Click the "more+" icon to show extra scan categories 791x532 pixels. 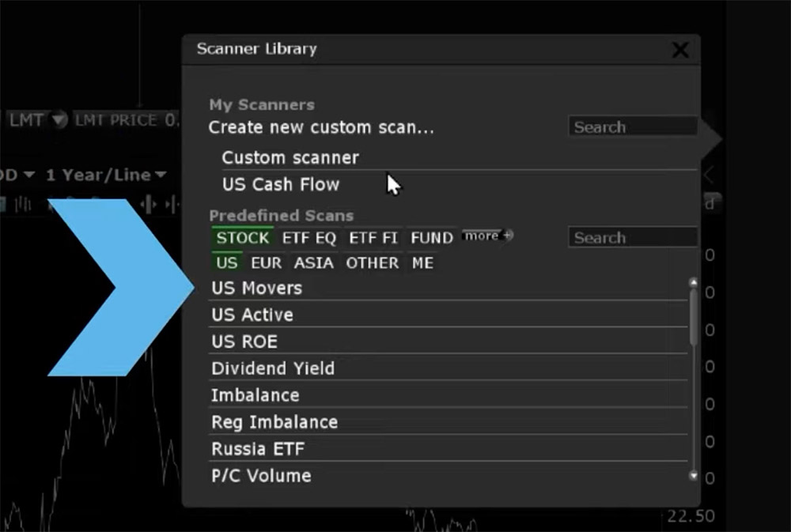tap(487, 235)
